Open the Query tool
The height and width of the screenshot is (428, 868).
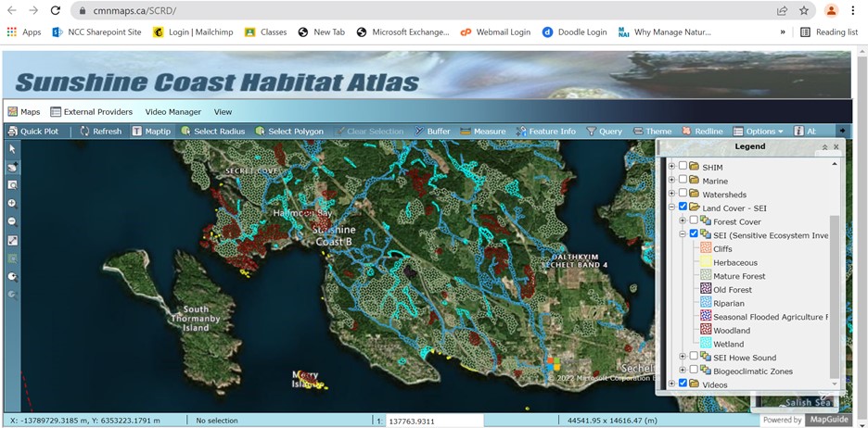click(605, 131)
